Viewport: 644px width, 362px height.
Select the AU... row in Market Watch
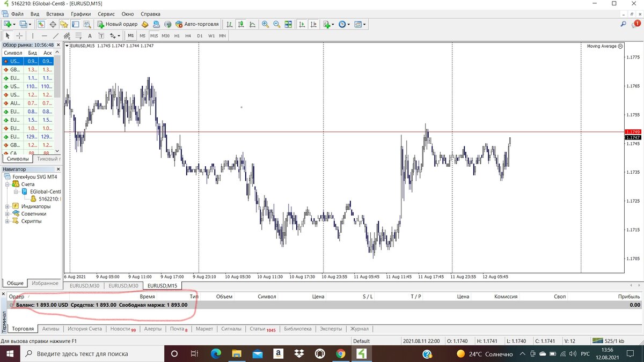tap(27, 103)
